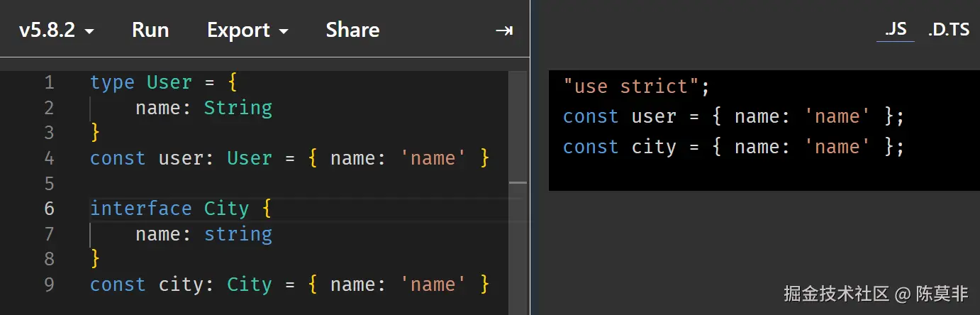
Task: Click line number 9 in the gutter
Action: [49, 284]
